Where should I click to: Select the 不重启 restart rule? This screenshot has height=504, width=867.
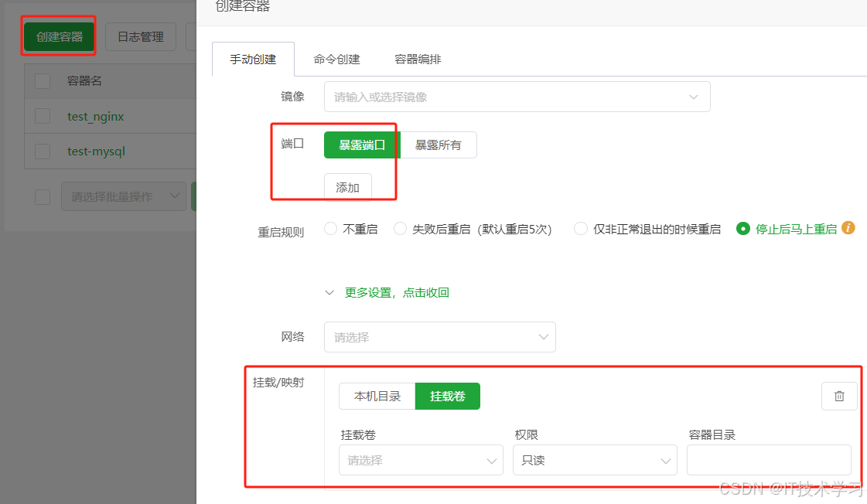click(350, 229)
